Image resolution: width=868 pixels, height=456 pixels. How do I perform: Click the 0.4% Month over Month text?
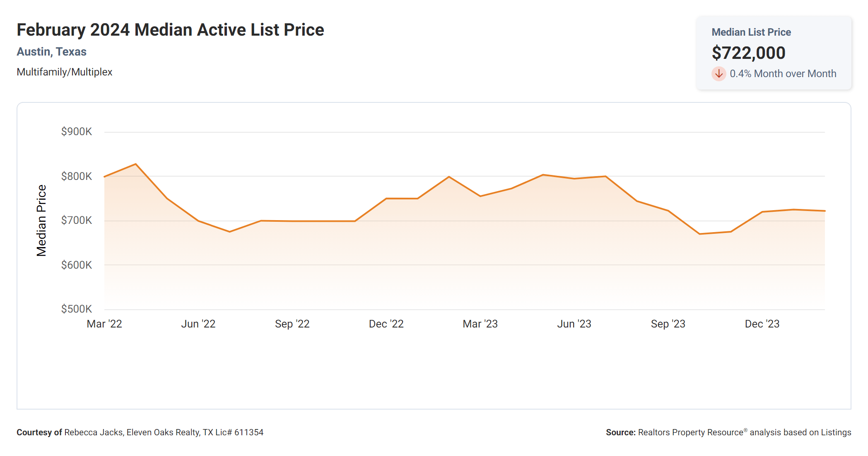(x=783, y=74)
